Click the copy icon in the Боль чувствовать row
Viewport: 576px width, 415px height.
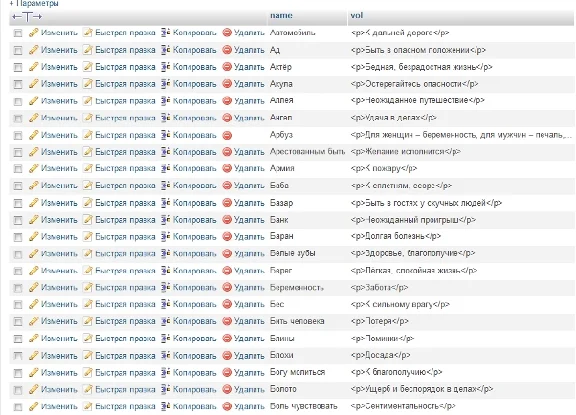(166, 406)
